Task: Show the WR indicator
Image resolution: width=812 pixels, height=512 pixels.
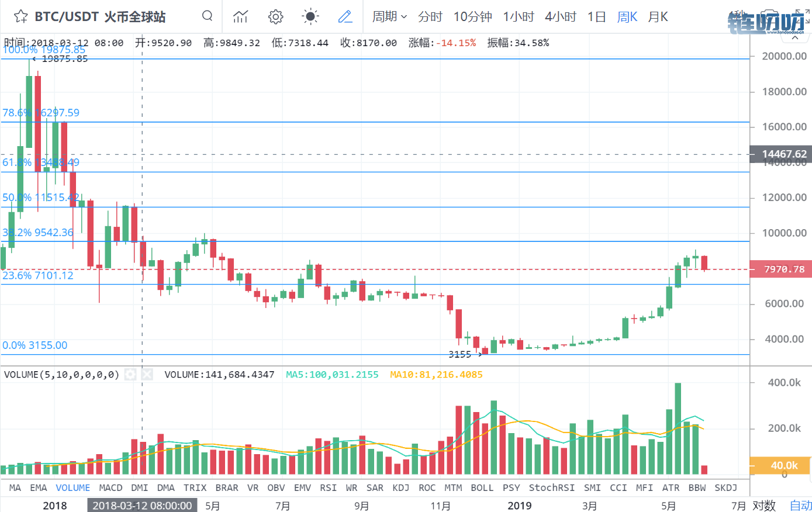Action: click(x=351, y=487)
